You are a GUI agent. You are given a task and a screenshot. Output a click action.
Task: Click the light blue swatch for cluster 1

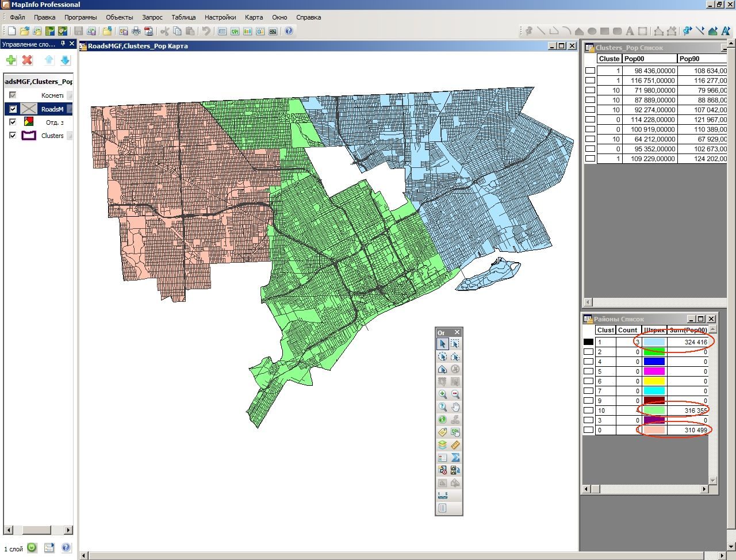pos(654,342)
